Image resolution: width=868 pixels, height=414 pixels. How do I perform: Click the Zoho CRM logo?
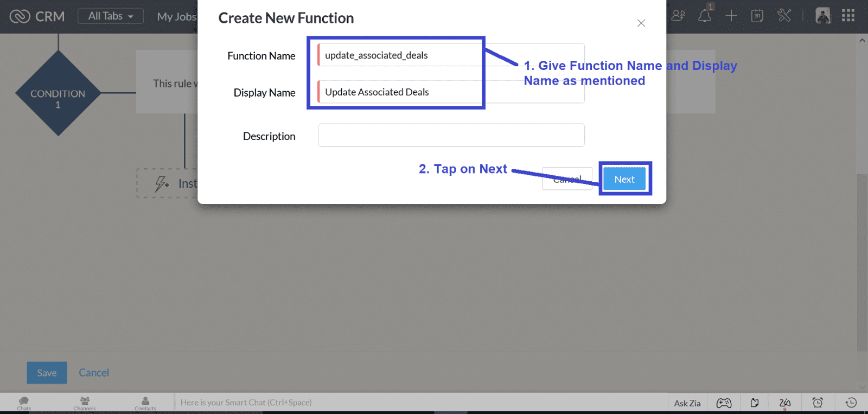tap(37, 16)
